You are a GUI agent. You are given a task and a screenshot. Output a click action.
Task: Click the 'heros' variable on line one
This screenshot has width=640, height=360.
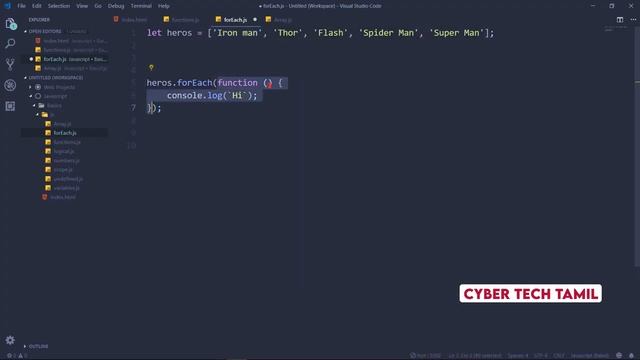click(179, 33)
